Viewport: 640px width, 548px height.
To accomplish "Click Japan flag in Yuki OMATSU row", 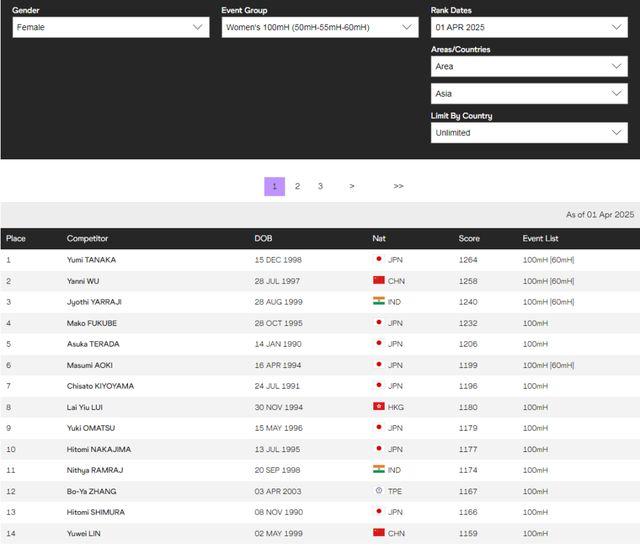I will (x=379, y=427).
